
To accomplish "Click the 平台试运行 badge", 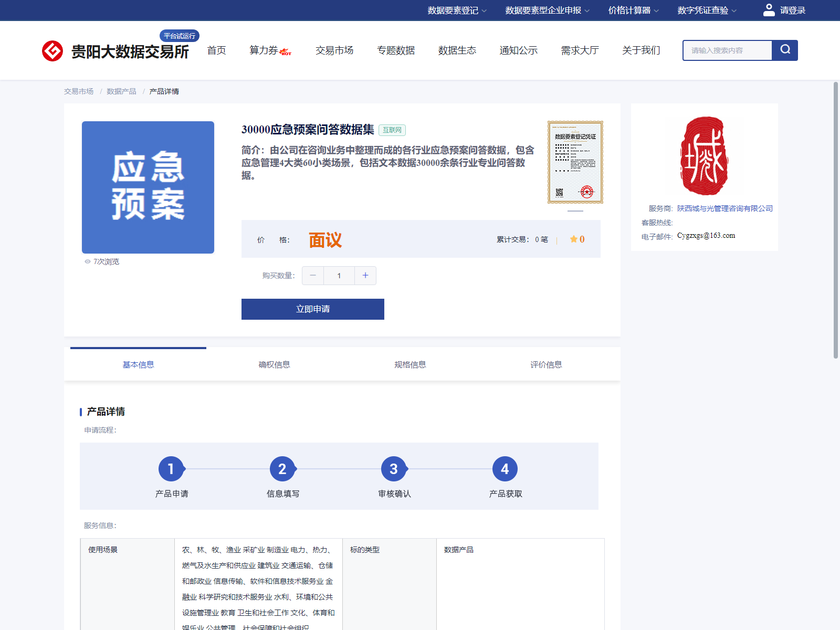I will [180, 36].
